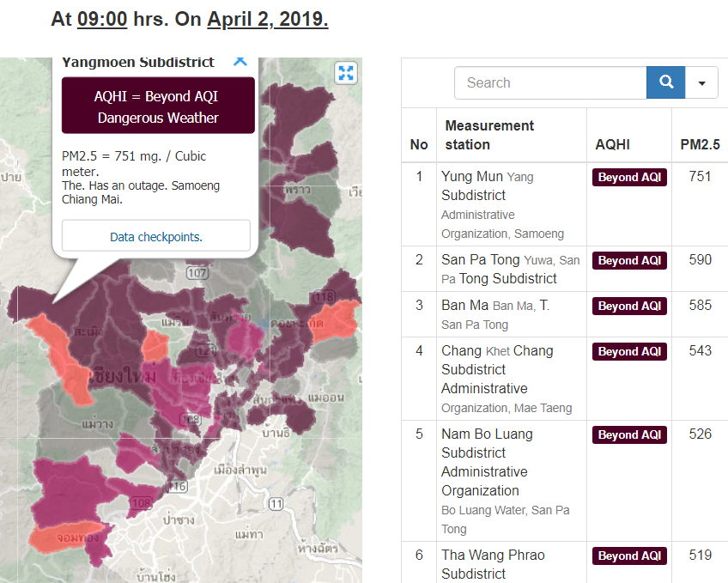Sort by the AQHI column header
Image resolution: width=728 pixels, height=583 pixels.
tap(611, 145)
